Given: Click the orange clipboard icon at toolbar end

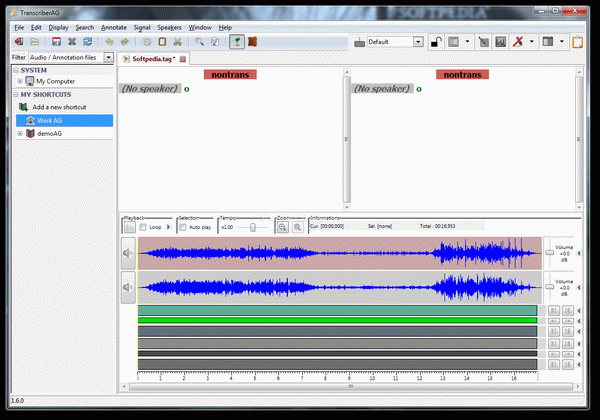Looking at the screenshot, I should click(x=577, y=42).
